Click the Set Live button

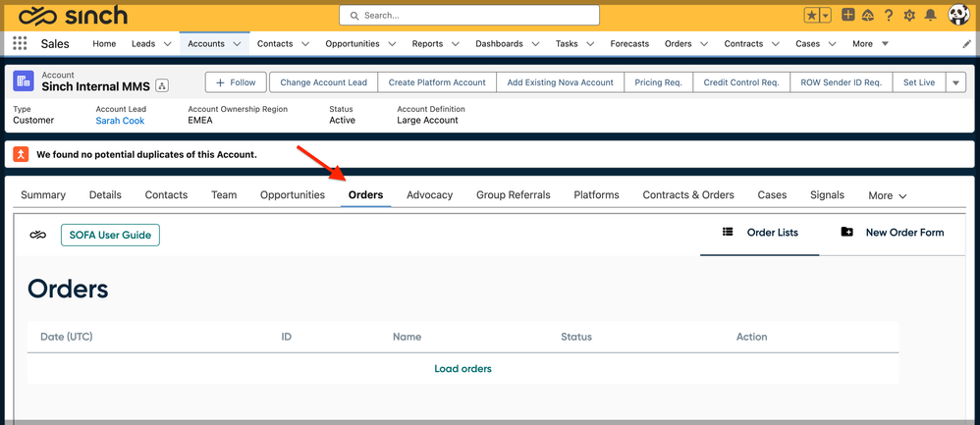point(919,82)
